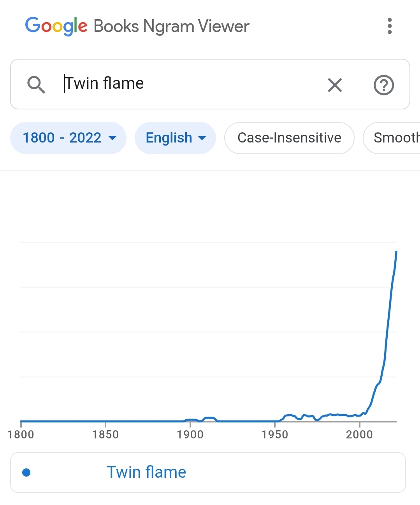Click the 2000 x-axis label
Viewport: 420px width, 505px height.
point(359,435)
